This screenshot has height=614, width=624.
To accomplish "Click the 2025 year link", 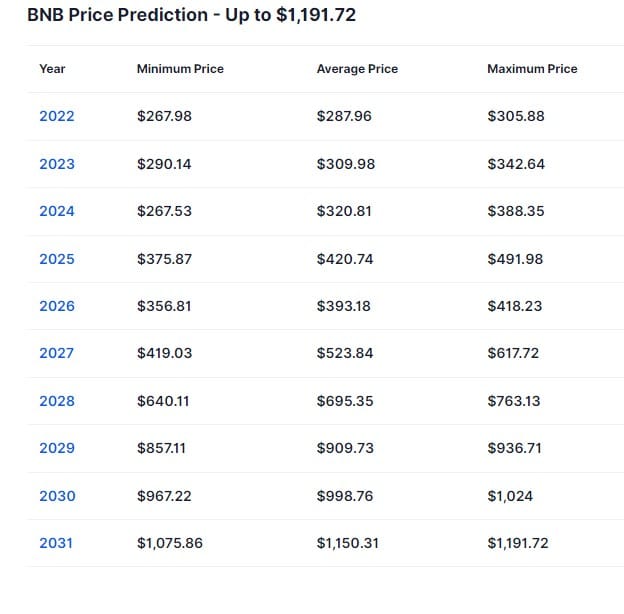I will [57, 259].
